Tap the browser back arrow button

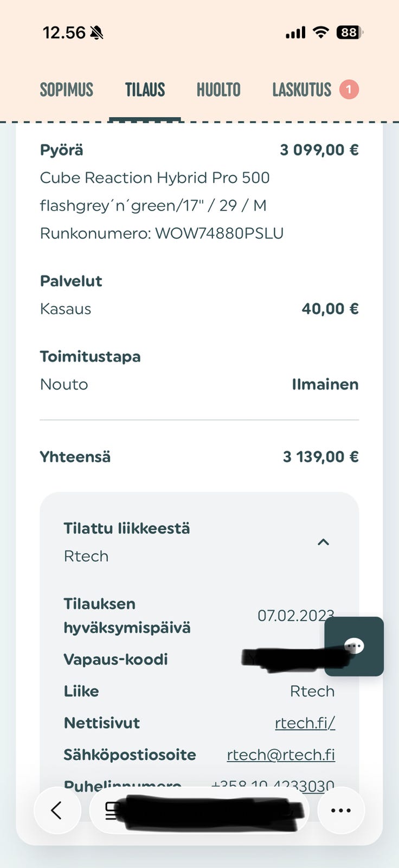[x=57, y=810]
